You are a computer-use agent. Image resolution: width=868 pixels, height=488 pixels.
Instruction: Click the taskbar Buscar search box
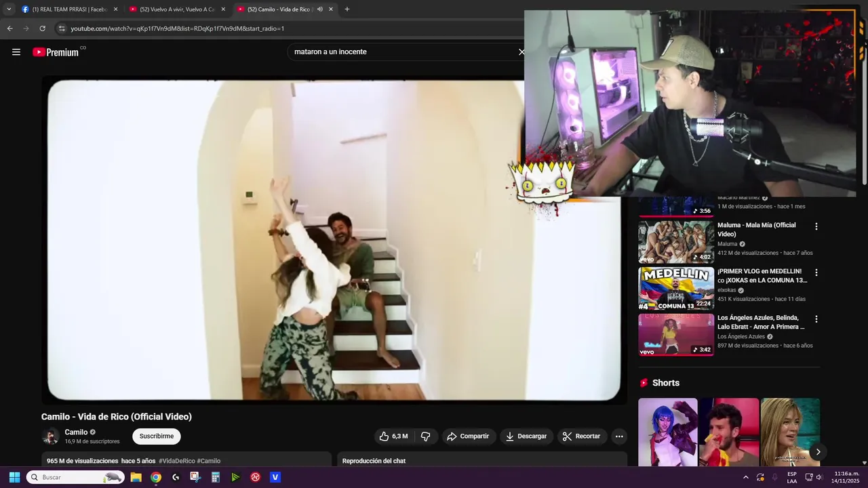(75, 477)
